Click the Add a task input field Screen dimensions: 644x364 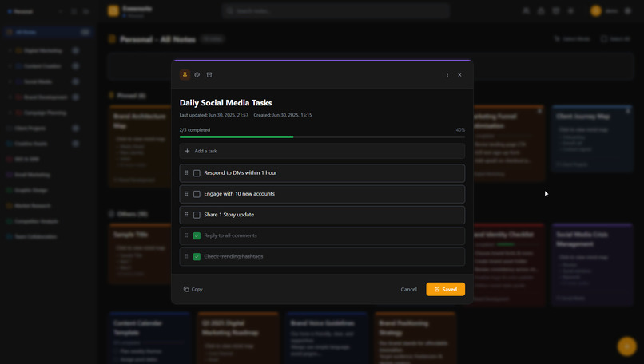click(322, 151)
